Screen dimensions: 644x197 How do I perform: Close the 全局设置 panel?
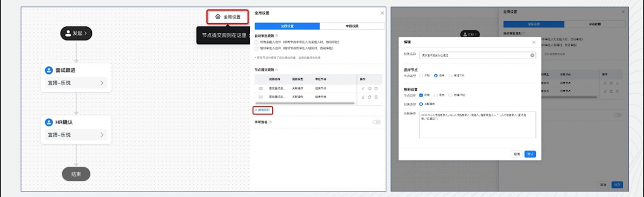coord(382,13)
